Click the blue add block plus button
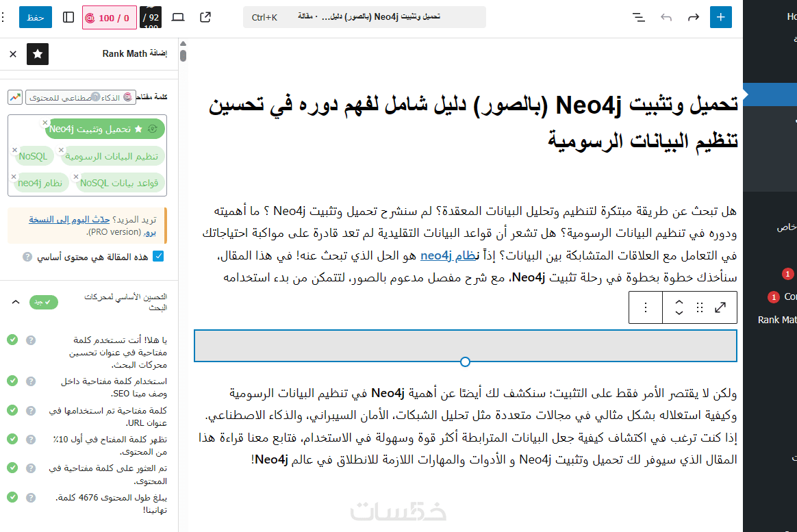This screenshot has height=532, width=797. click(x=720, y=17)
